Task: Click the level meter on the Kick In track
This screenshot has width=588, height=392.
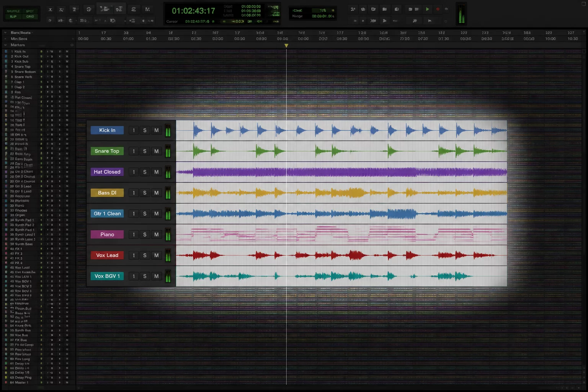Action: click(168, 131)
